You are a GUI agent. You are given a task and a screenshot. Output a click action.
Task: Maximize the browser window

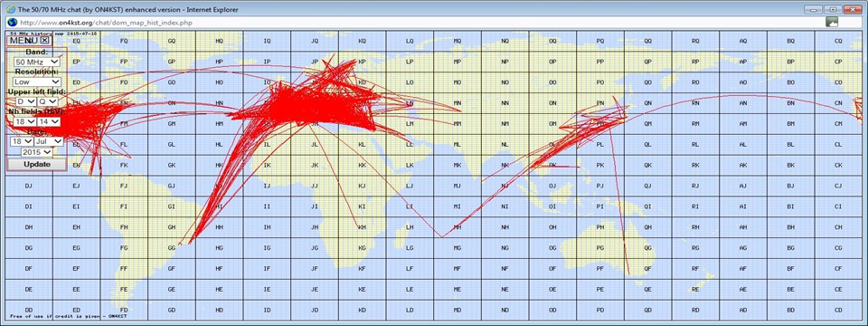tap(833, 9)
